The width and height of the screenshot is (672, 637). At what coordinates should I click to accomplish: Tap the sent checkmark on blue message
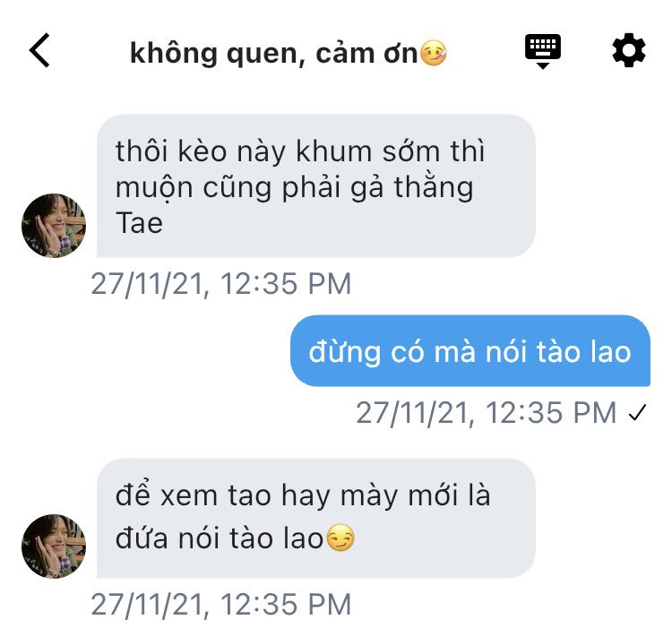[x=637, y=413]
